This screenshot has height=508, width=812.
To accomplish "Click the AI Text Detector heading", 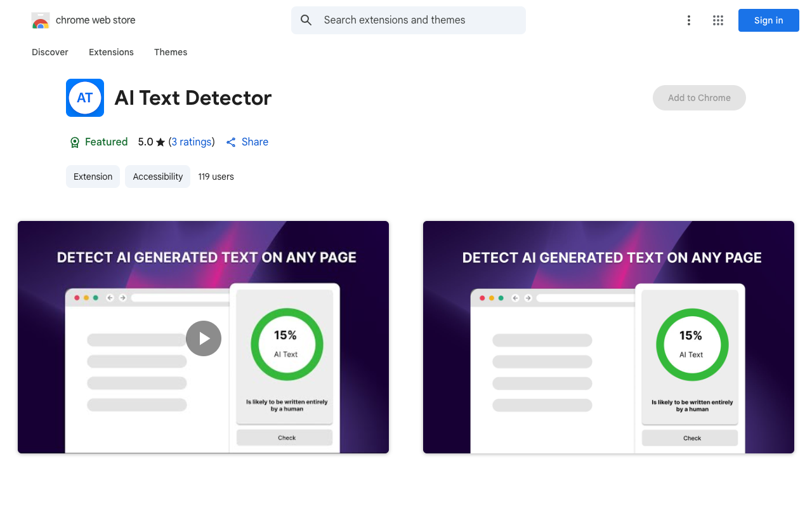I will [x=193, y=98].
